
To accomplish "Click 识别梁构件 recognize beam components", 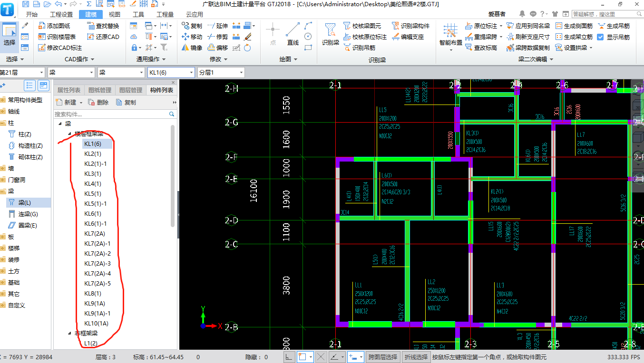I will [x=411, y=26].
